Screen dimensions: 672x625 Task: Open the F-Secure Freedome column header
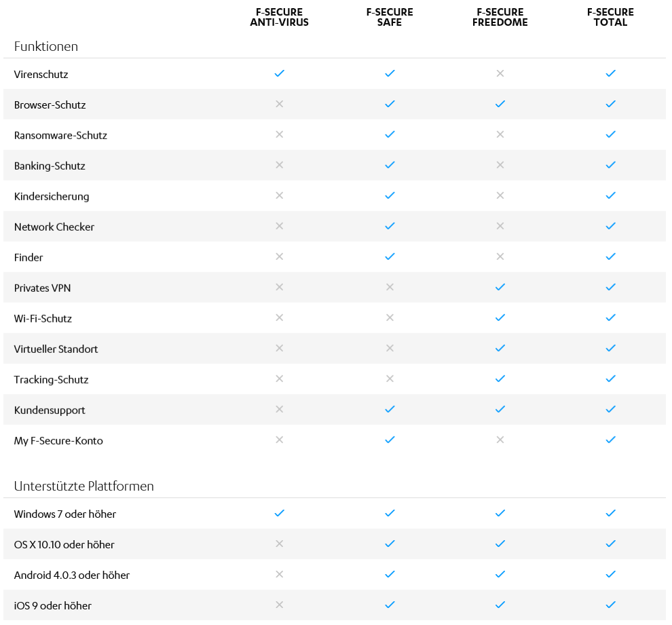coord(500,17)
